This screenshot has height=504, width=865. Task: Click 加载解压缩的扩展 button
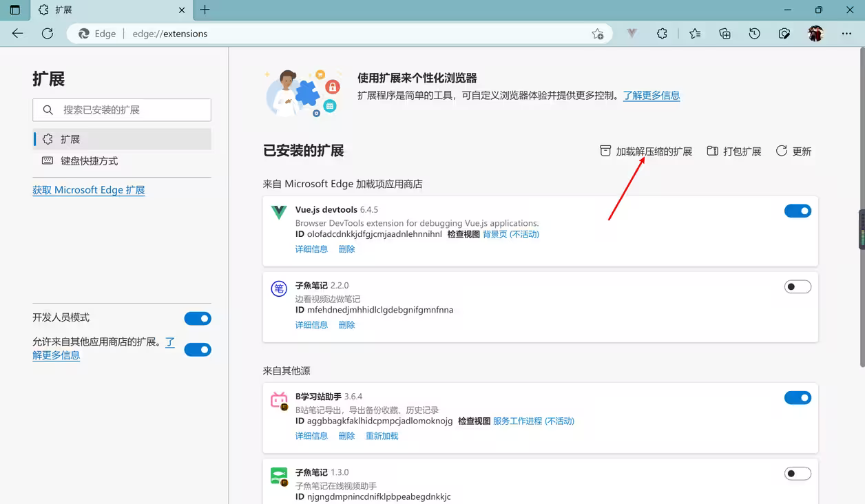coord(646,151)
